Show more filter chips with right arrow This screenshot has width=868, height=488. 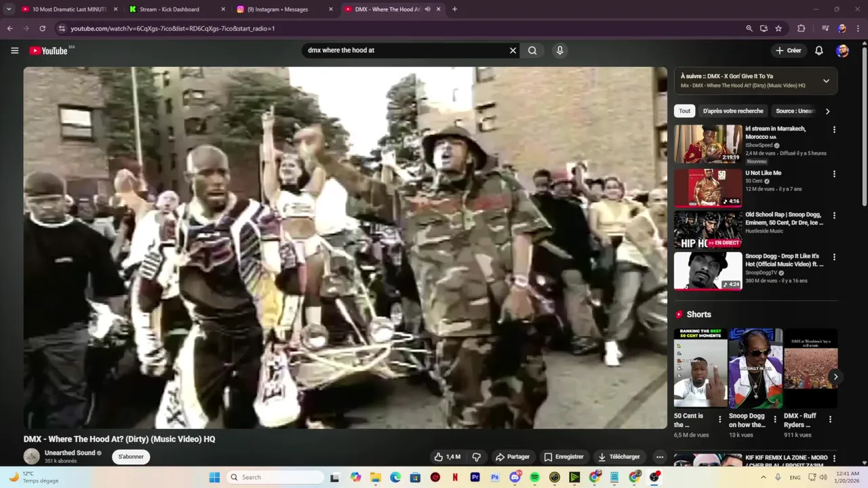tap(827, 111)
